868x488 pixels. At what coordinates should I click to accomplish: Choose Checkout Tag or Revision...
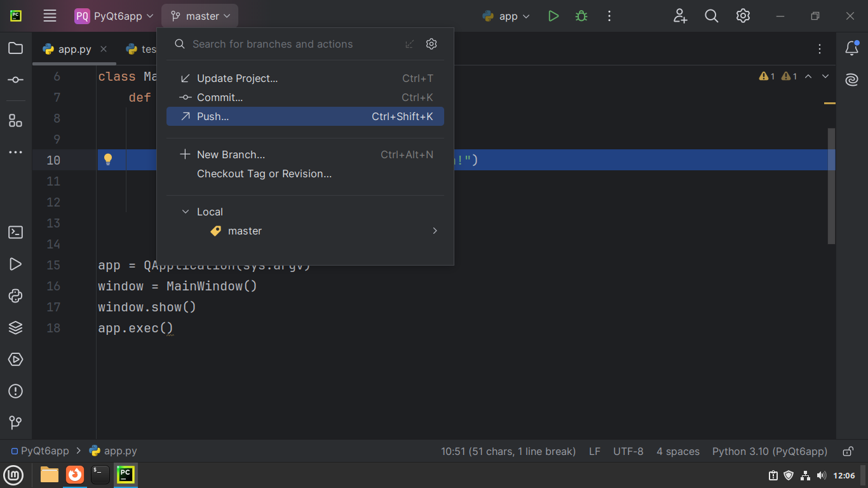pos(305,173)
